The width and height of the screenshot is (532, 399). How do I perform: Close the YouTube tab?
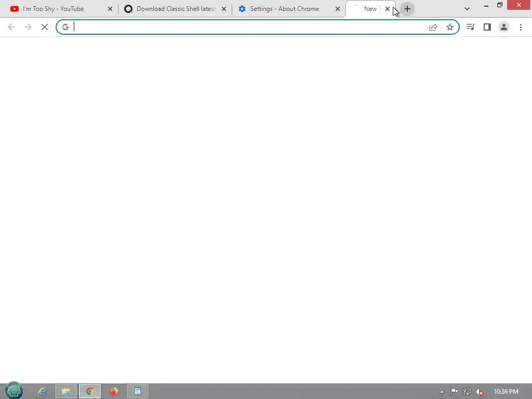click(110, 9)
